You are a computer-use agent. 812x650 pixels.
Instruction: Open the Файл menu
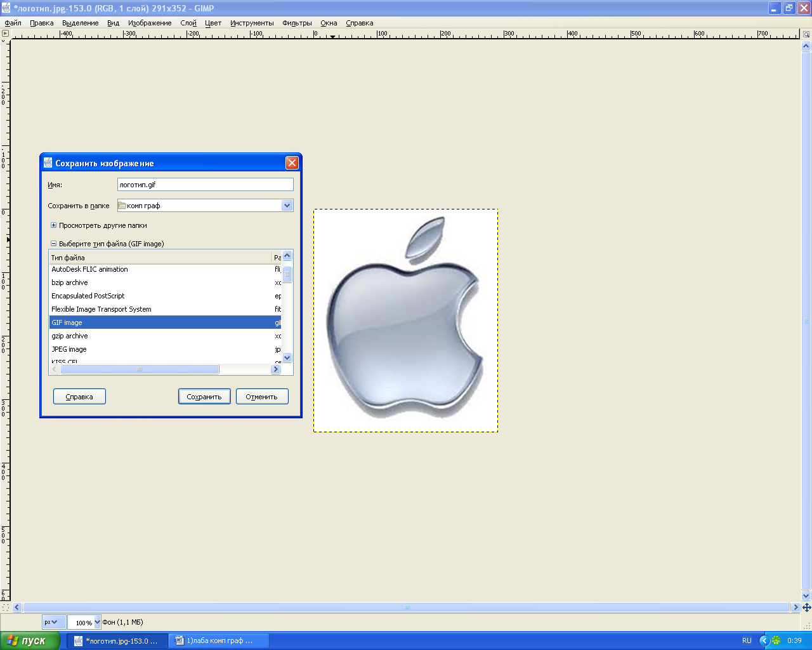pyautogui.click(x=13, y=23)
